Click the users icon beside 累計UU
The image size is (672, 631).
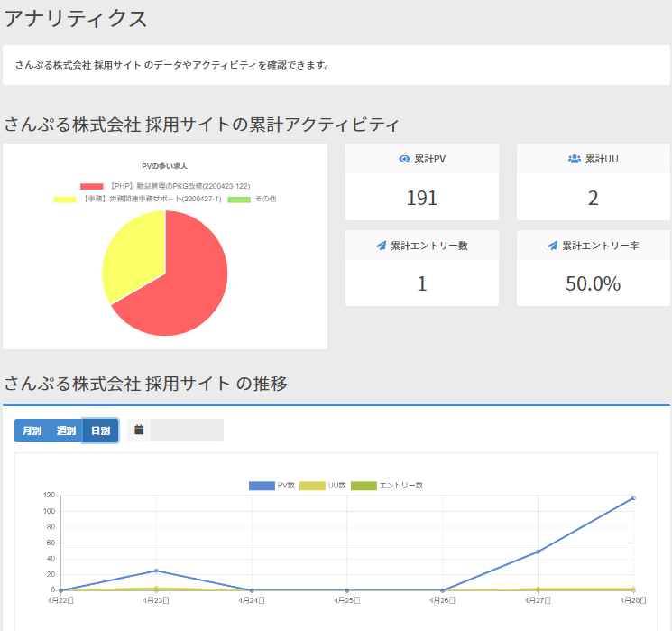575,159
